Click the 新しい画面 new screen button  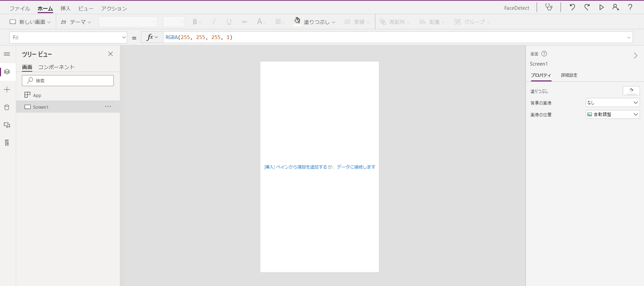coord(30,22)
